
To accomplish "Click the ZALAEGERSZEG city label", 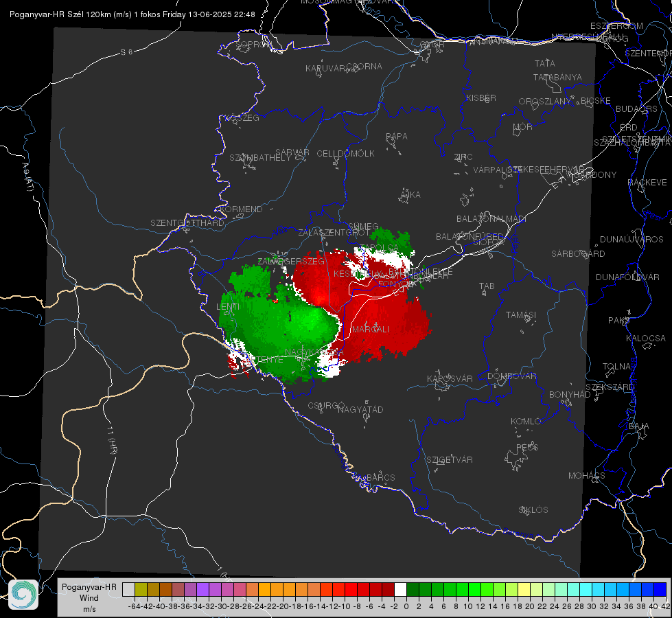I will point(291,262).
